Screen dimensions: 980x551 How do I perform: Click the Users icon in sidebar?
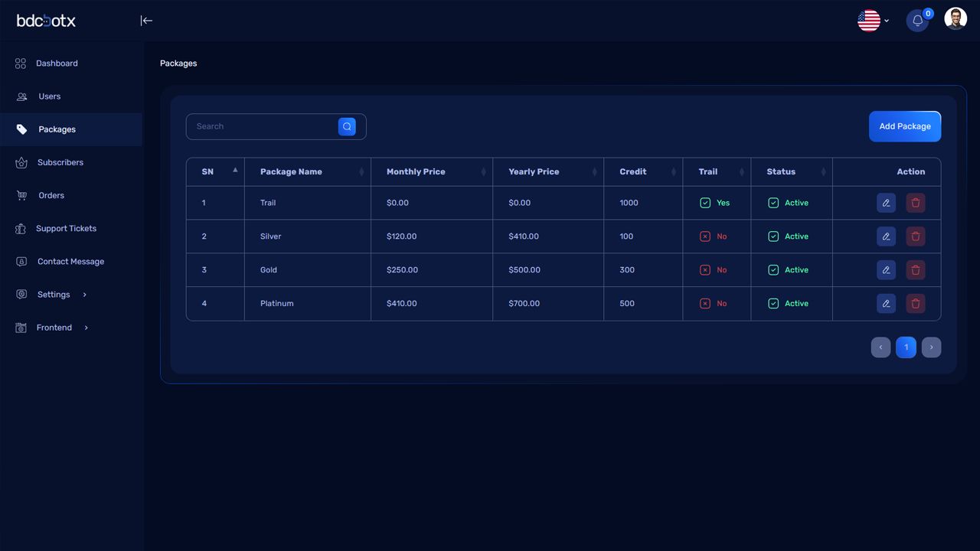(21, 96)
